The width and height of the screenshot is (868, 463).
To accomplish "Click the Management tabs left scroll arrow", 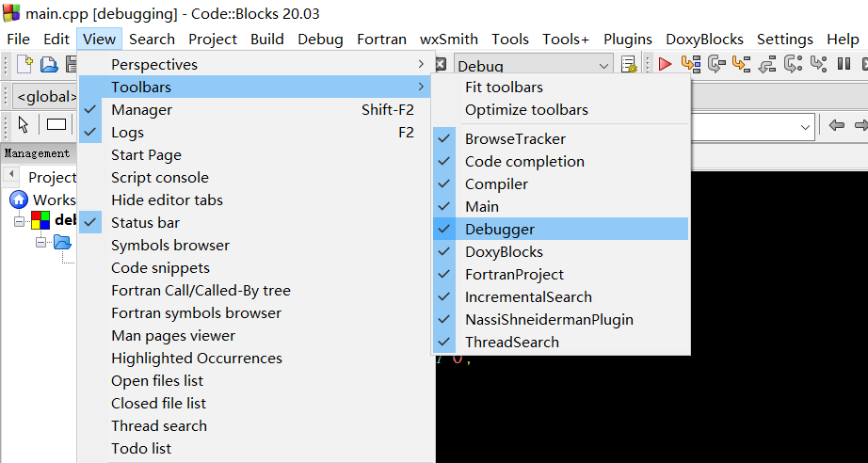I will (x=10, y=174).
